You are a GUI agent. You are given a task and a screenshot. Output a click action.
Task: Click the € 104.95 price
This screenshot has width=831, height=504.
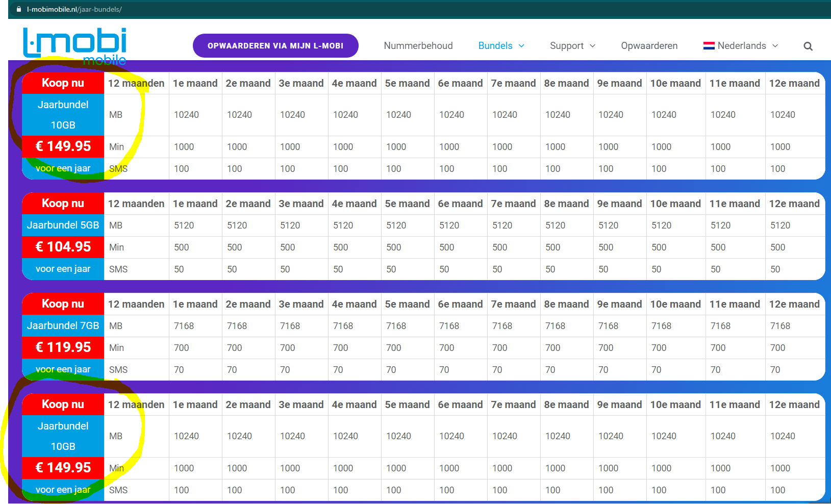coord(63,247)
